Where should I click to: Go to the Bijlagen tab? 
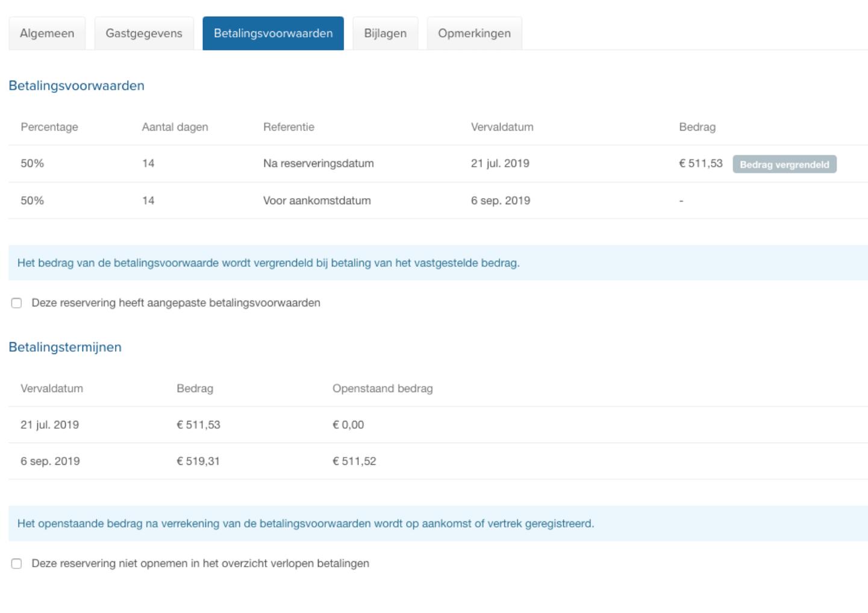point(385,33)
